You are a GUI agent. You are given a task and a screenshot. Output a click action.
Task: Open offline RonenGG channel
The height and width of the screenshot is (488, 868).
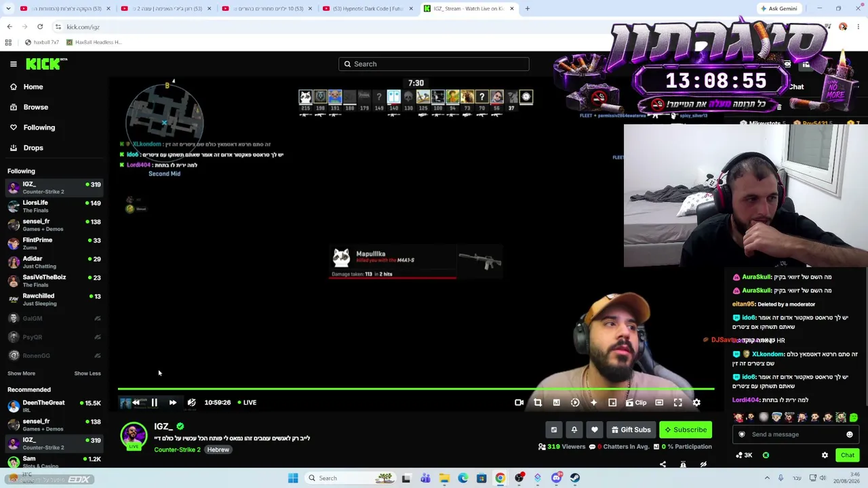click(x=54, y=355)
